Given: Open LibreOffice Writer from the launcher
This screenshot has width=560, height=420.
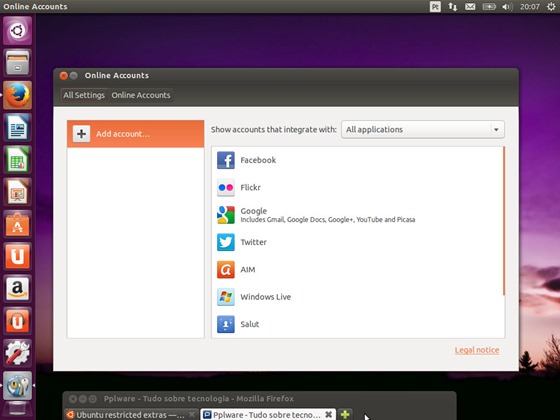Looking at the screenshot, I should (x=17, y=127).
